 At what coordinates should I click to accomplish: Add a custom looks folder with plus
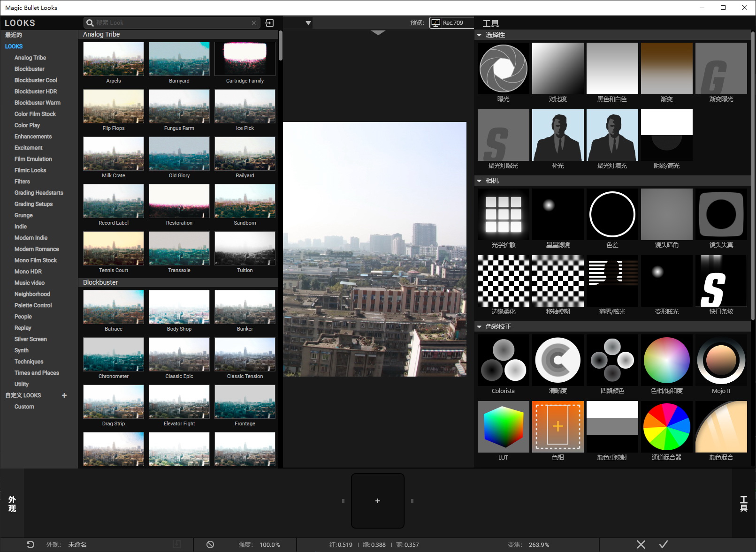[x=64, y=395]
